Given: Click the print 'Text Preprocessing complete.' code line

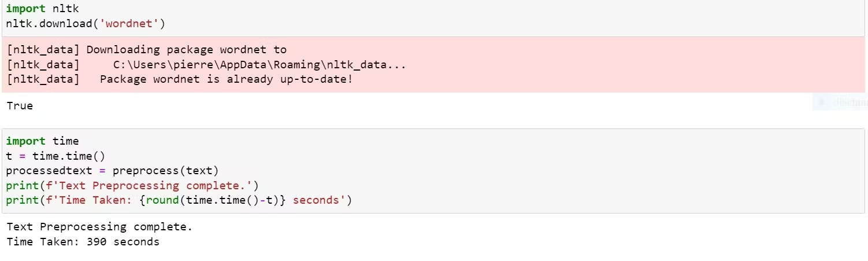Looking at the screenshot, I should [x=132, y=186].
